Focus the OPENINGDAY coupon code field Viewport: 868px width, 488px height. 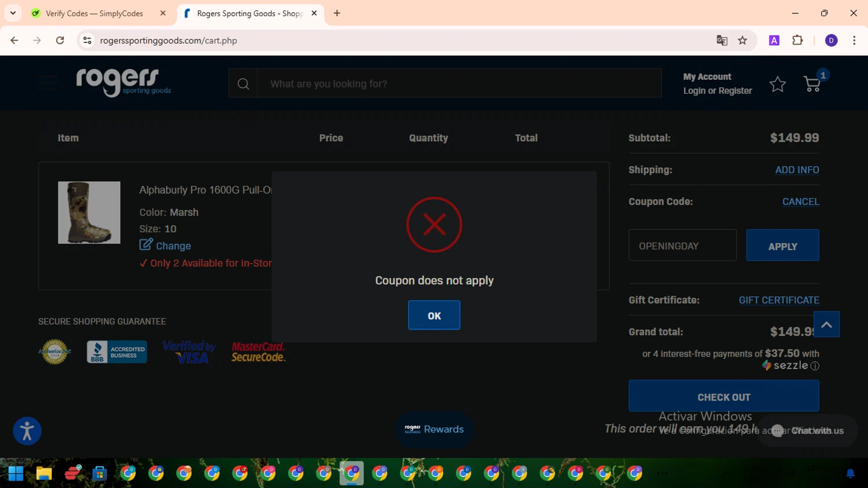(683, 245)
